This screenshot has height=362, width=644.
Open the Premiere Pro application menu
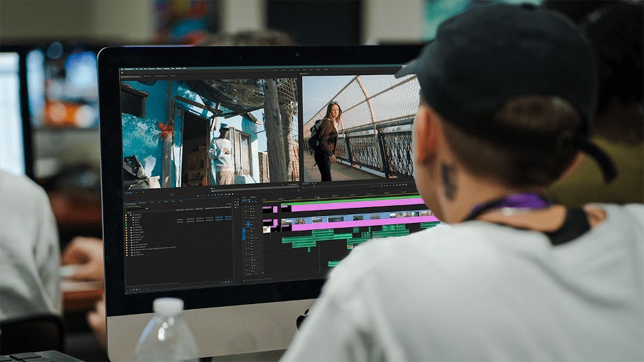tap(129, 69)
